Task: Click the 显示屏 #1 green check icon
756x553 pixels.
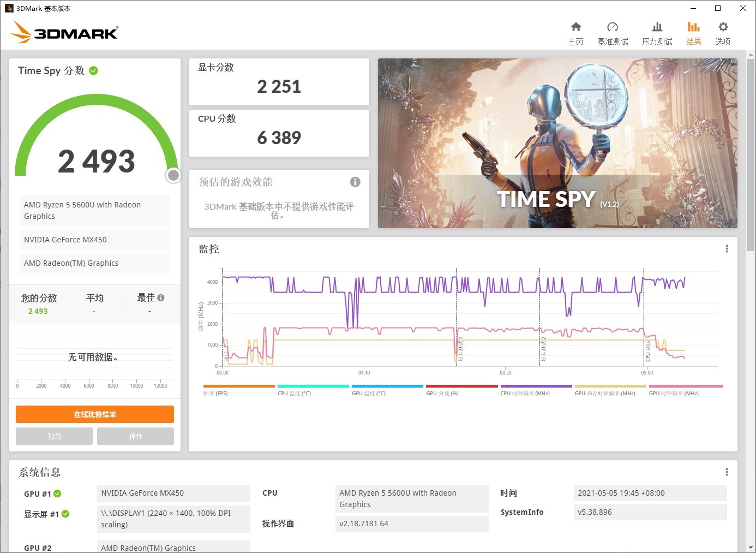Action: (65, 514)
